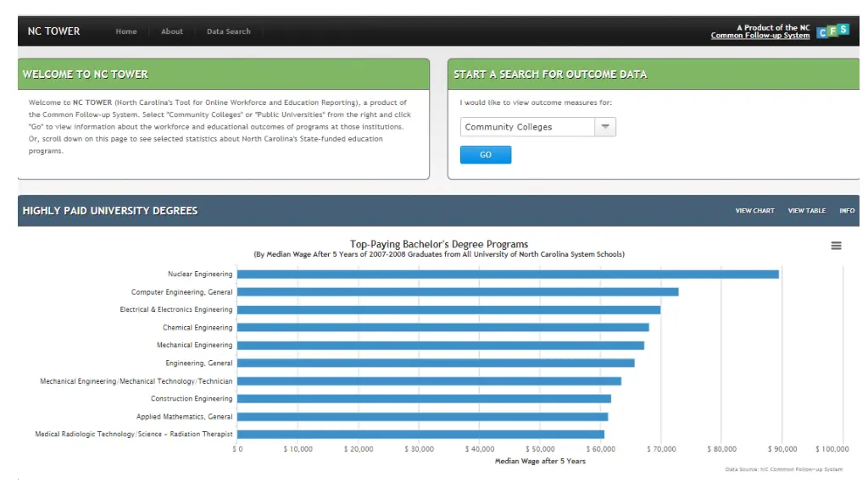Click the '$ 50,000' axis tick label

(540, 449)
